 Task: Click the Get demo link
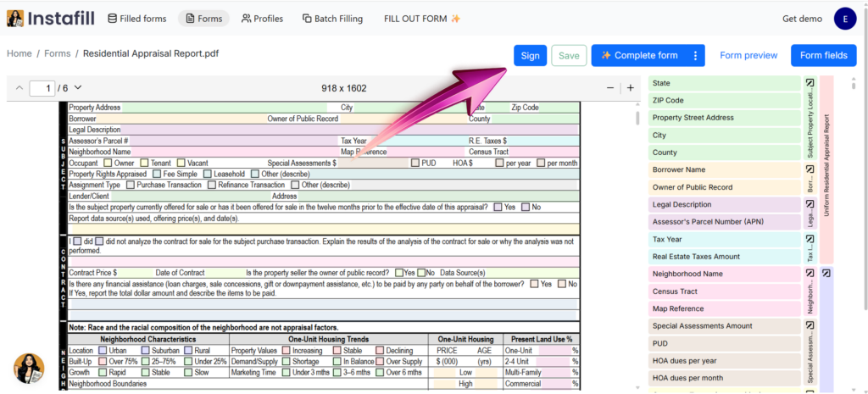802,19
